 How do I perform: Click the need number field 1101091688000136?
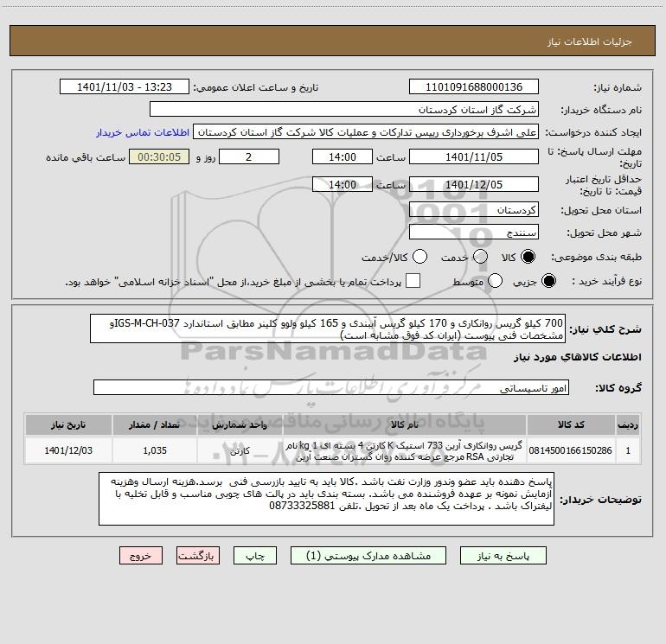(x=474, y=87)
